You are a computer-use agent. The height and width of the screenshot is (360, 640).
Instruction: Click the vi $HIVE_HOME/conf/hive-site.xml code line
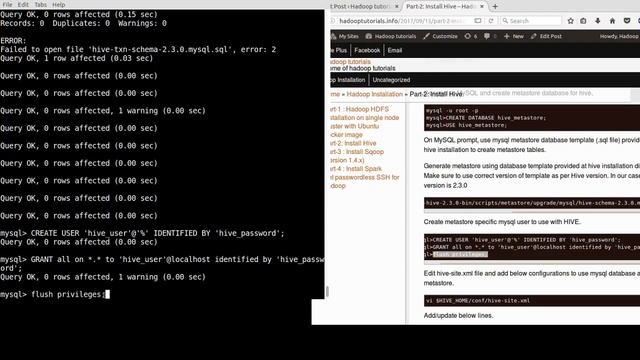click(x=532, y=301)
